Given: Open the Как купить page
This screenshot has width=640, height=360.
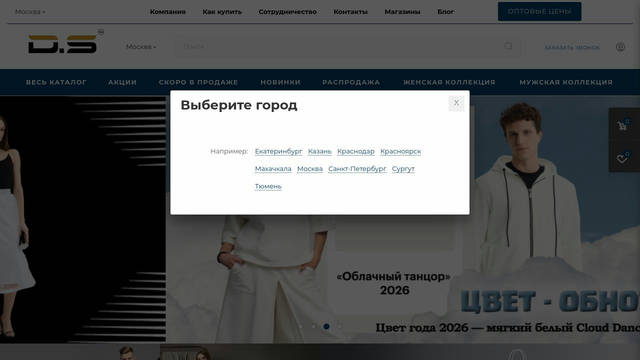Looking at the screenshot, I should pyautogui.click(x=222, y=12).
